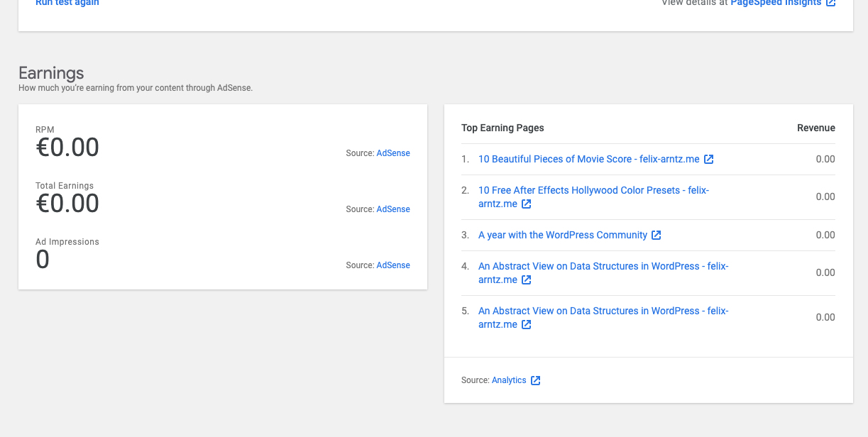Click external icon after Hollywood Color Presets link
Viewport: 868px width, 437px height.
point(526,204)
